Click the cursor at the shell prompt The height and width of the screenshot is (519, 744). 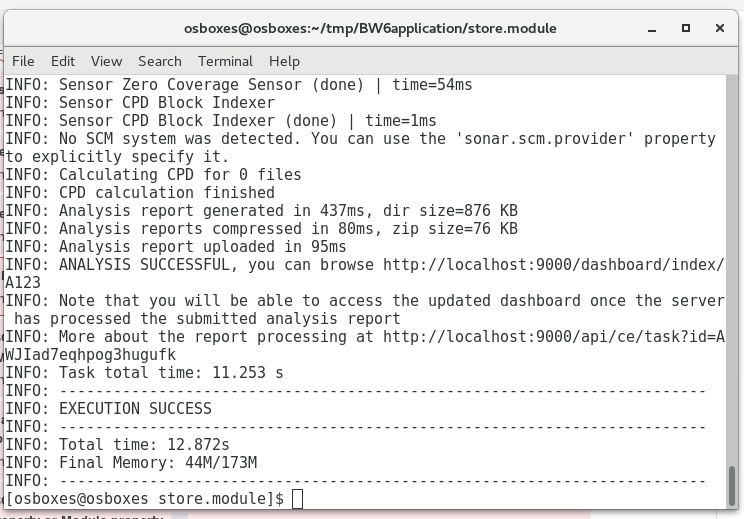click(297, 499)
